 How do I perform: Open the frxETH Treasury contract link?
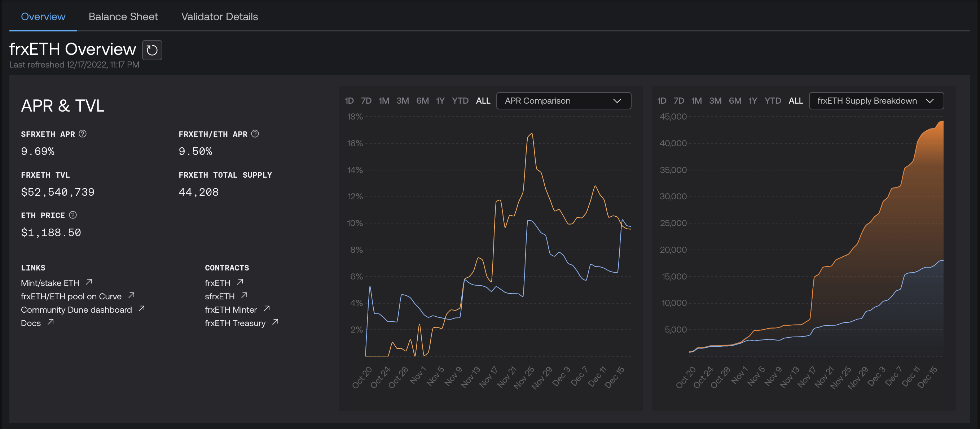[235, 323]
